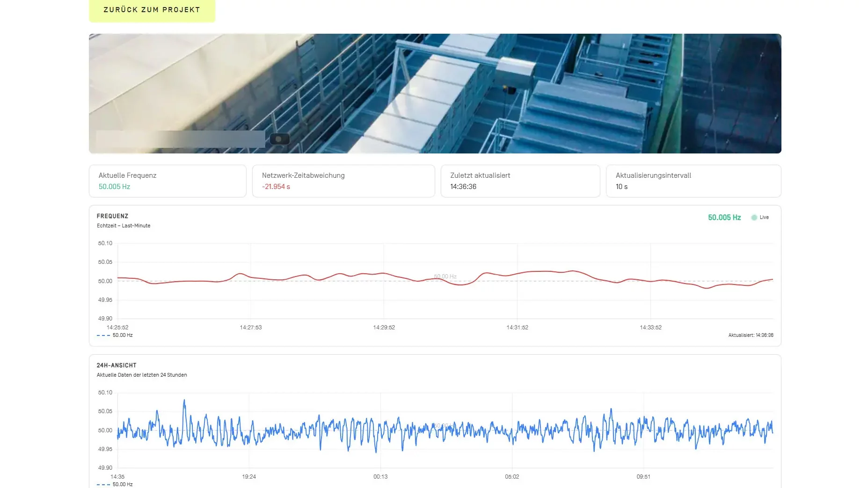The image size is (868, 488).
Task: Click the 50.10 axis label in Frequenz chart
Action: [x=105, y=243]
